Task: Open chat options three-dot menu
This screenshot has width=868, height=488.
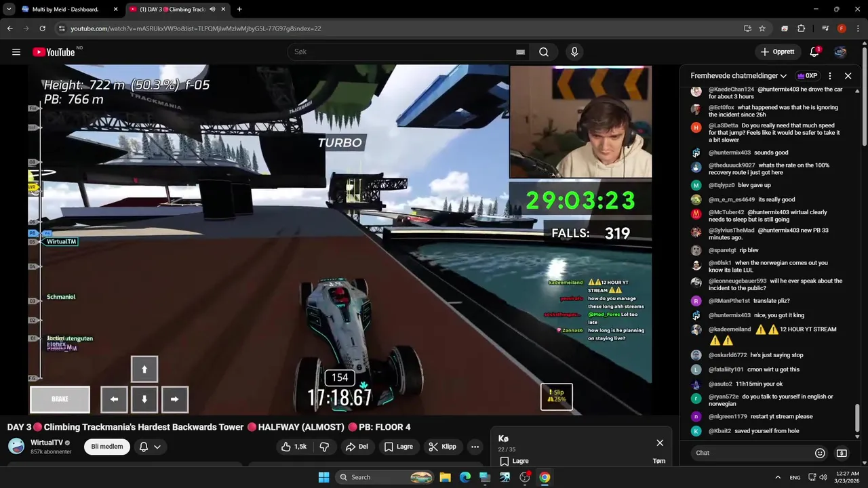Action: pyautogui.click(x=830, y=76)
